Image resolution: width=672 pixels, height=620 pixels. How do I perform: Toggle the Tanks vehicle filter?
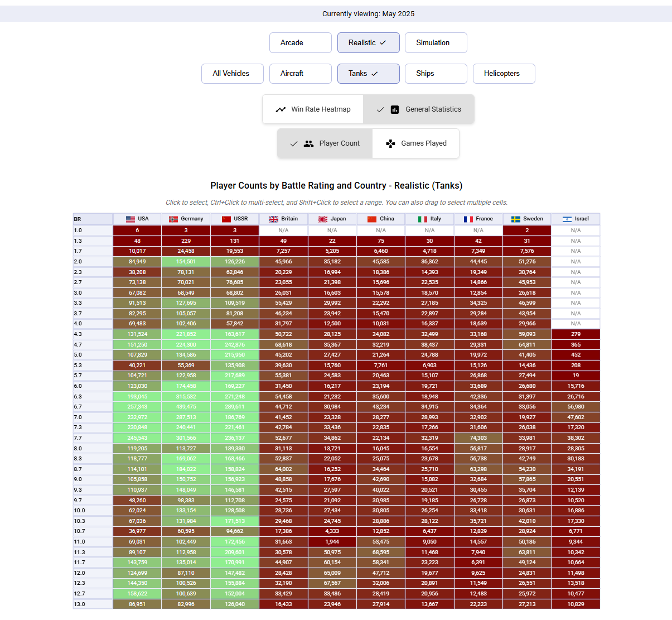(x=369, y=74)
